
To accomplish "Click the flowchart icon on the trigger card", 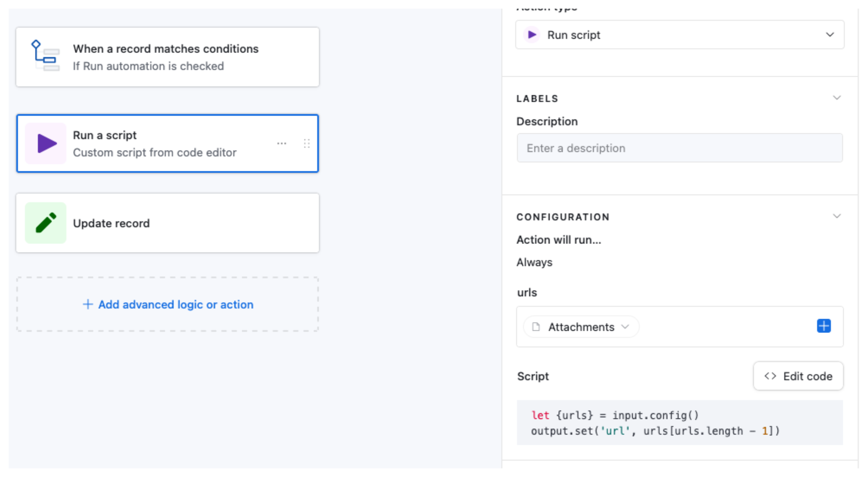I will [x=46, y=56].
